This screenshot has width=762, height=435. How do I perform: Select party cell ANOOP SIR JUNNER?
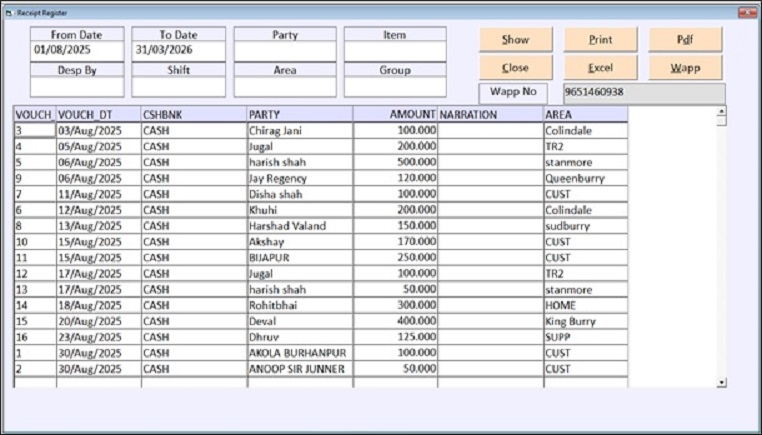coord(300,369)
